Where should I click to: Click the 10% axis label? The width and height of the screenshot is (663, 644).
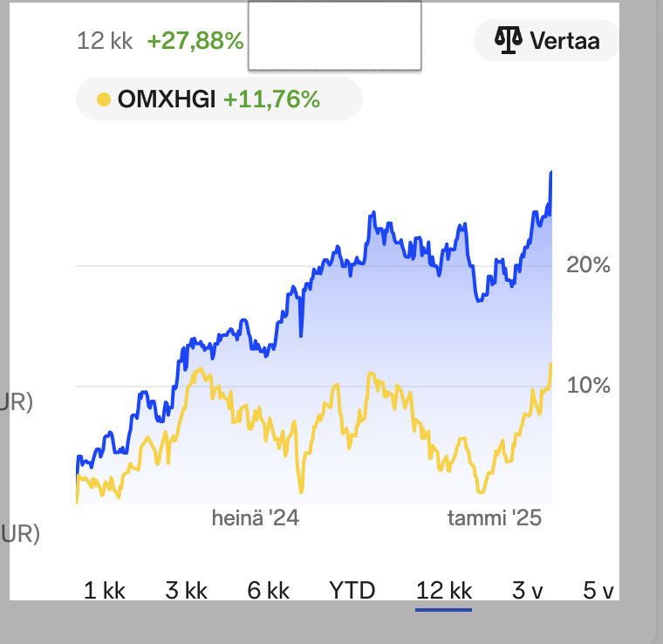[588, 386]
